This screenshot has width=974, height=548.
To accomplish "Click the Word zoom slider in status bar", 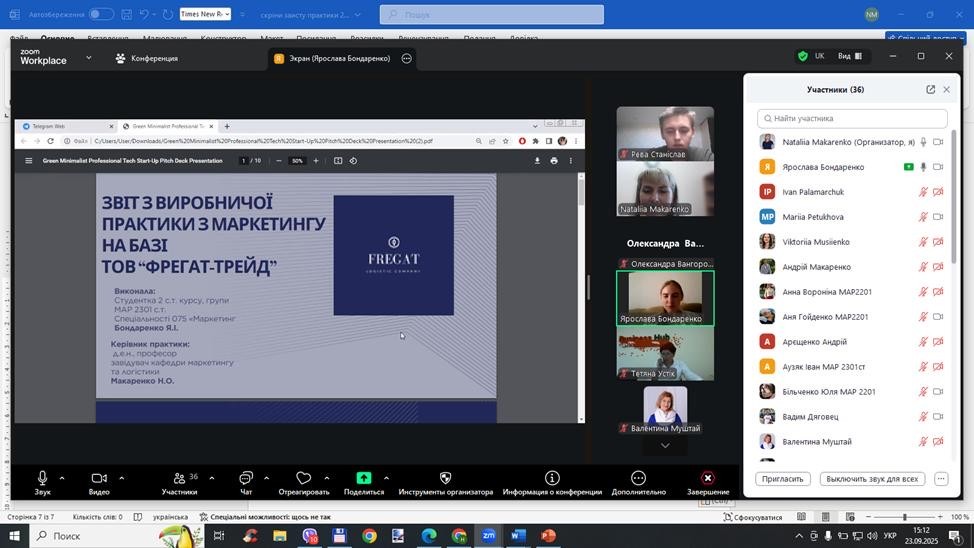I will [x=904, y=517].
